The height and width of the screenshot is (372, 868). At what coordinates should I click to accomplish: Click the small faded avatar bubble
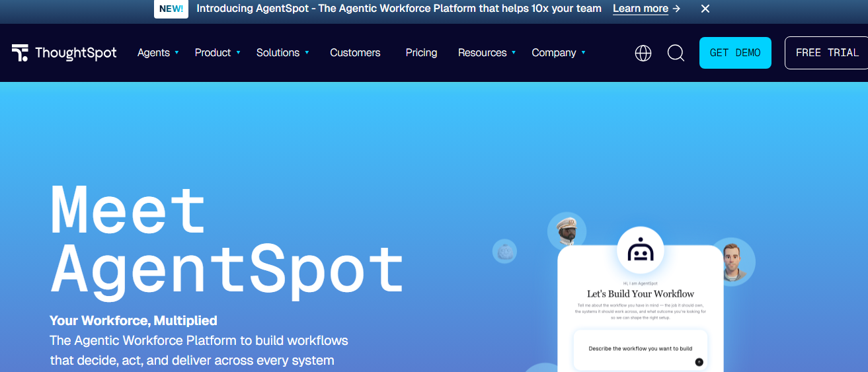(x=505, y=251)
